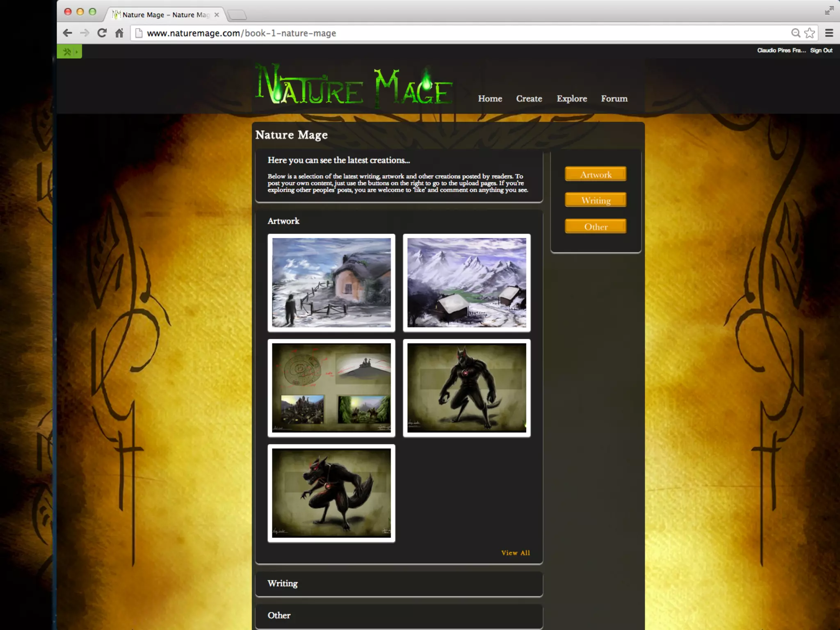Bookmark page with the star icon

[810, 33]
